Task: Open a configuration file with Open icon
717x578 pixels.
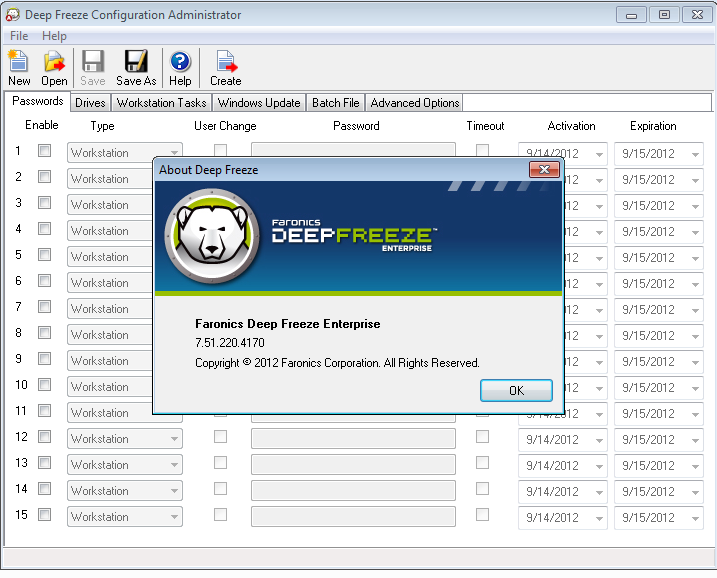Action: click(x=54, y=68)
